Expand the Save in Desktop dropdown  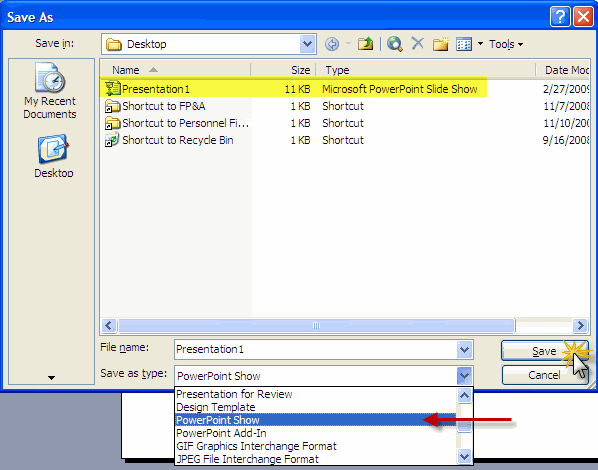point(307,44)
